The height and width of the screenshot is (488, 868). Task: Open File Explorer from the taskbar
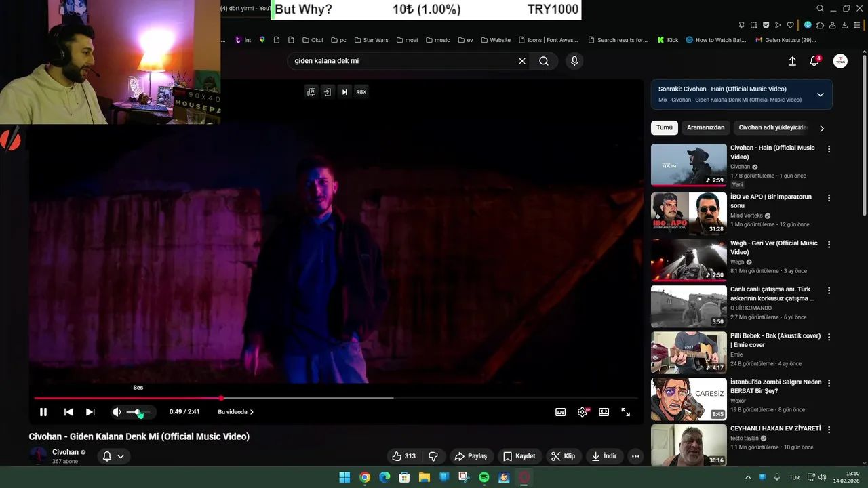(424, 477)
